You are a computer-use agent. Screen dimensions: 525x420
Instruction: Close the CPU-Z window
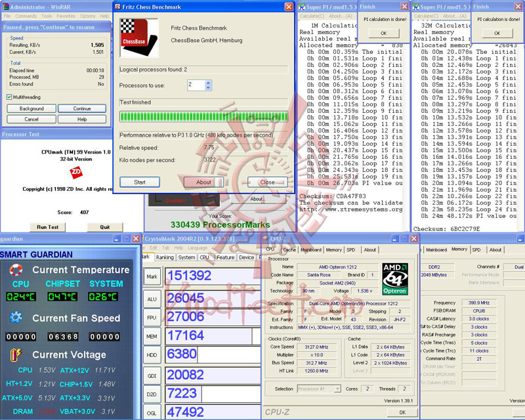(414, 238)
